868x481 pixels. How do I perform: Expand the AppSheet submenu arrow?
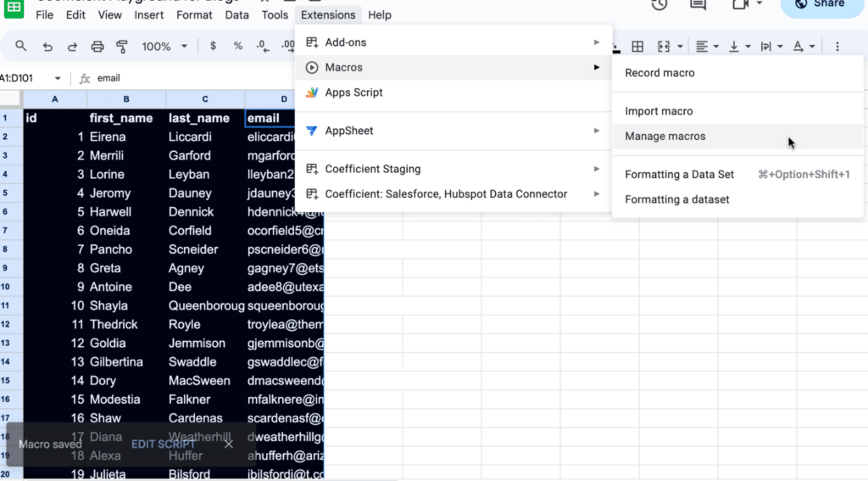pos(597,131)
